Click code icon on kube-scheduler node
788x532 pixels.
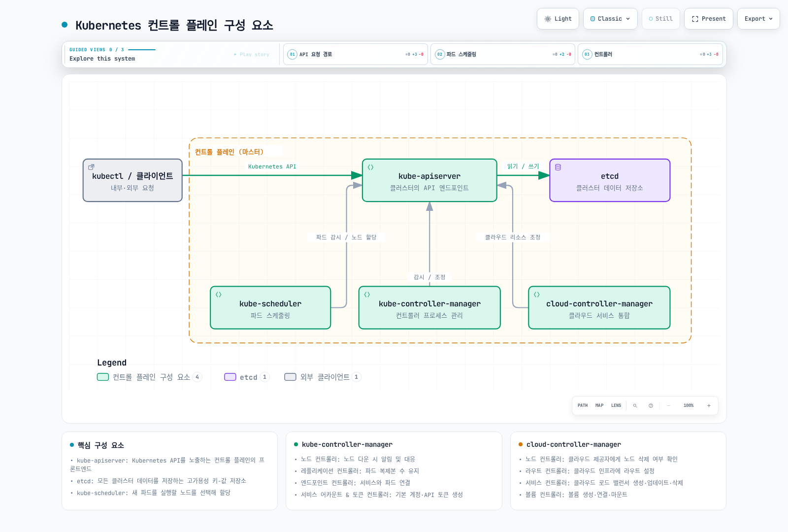coord(219,295)
